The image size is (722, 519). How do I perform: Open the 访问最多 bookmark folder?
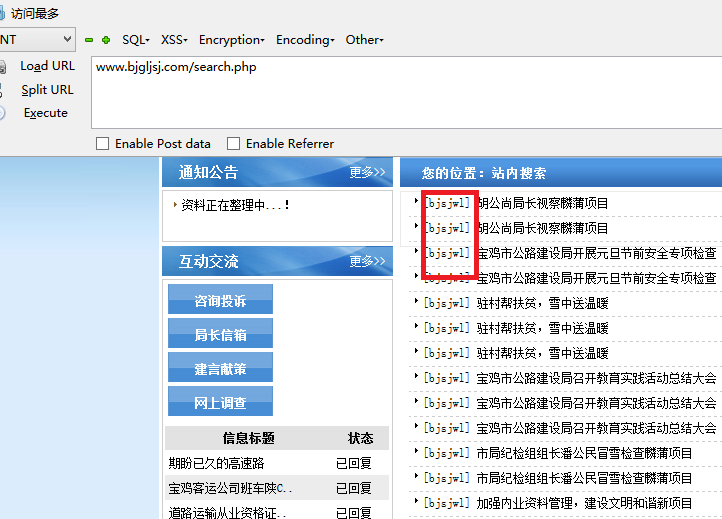coord(30,13)
